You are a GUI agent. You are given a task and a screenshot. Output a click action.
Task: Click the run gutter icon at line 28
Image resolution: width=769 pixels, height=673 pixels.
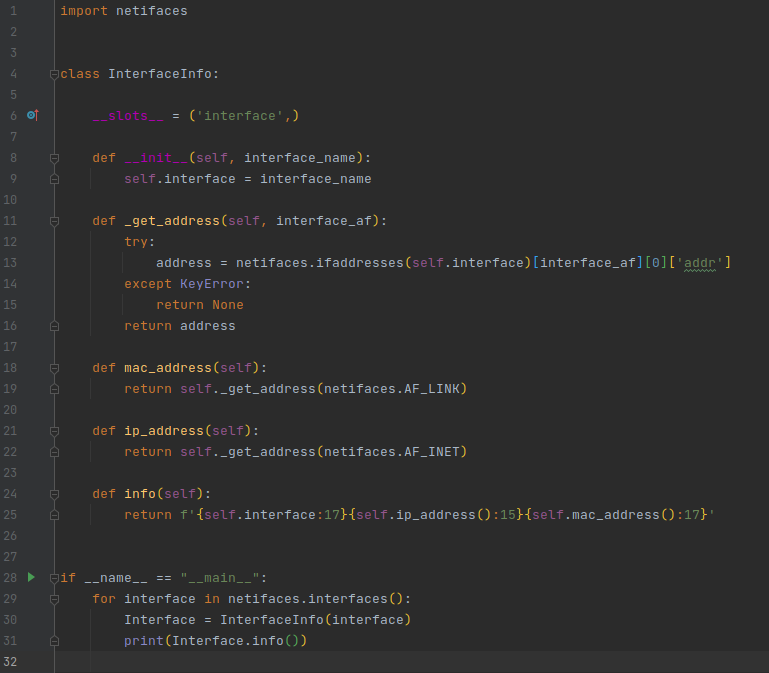tap(31, 577)
